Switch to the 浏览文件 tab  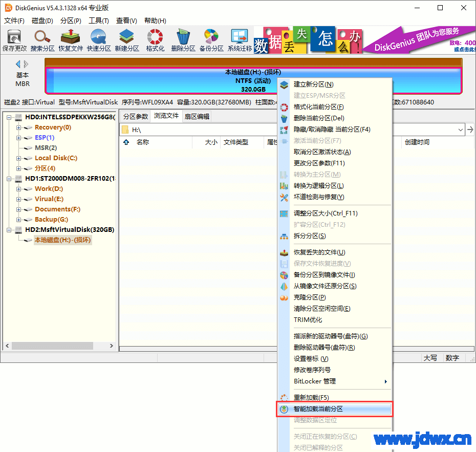coord(166,116)
